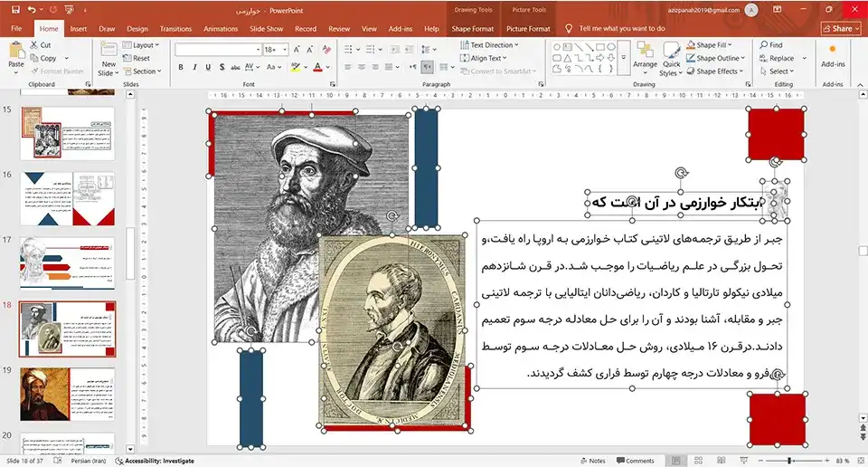868x467 pixels.
Task: Align text left in the Paragraph group
Action: click(347, 67)
